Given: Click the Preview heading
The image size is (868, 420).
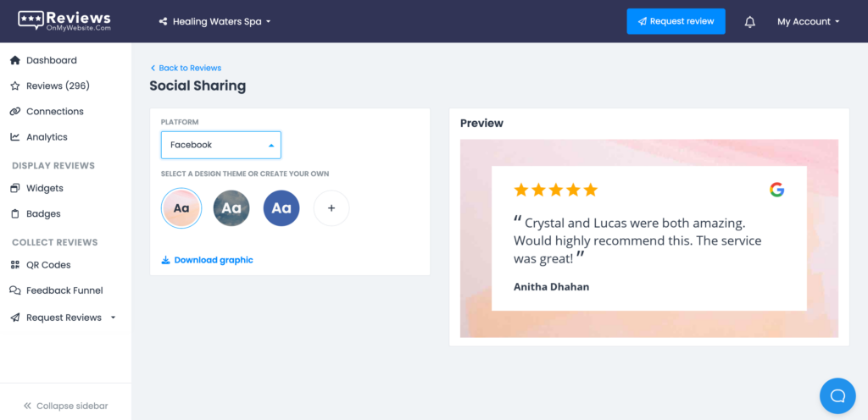Looking at the screenshot, I should [481, 124].
